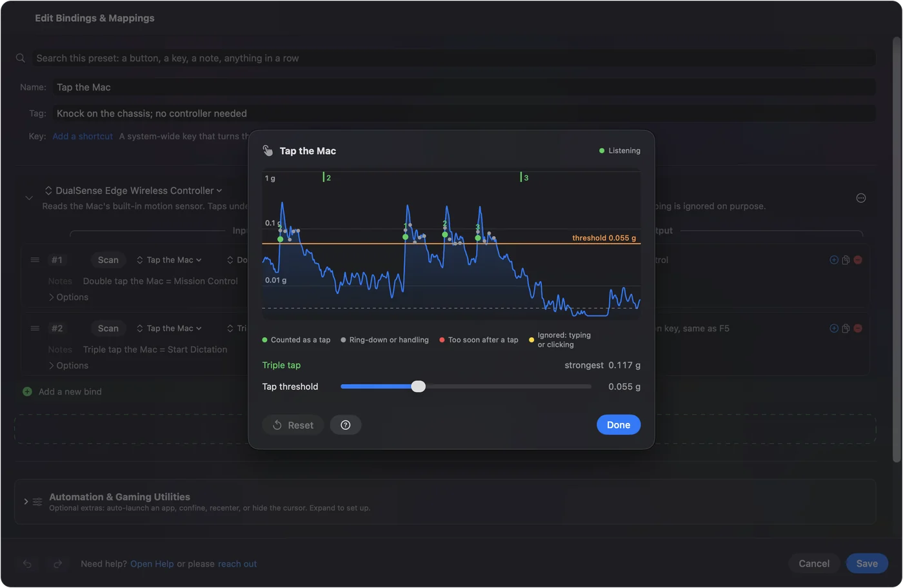This screenshot has height=588, width=903.
Task: Click the copy icon on bind #1
Action: 846,260
